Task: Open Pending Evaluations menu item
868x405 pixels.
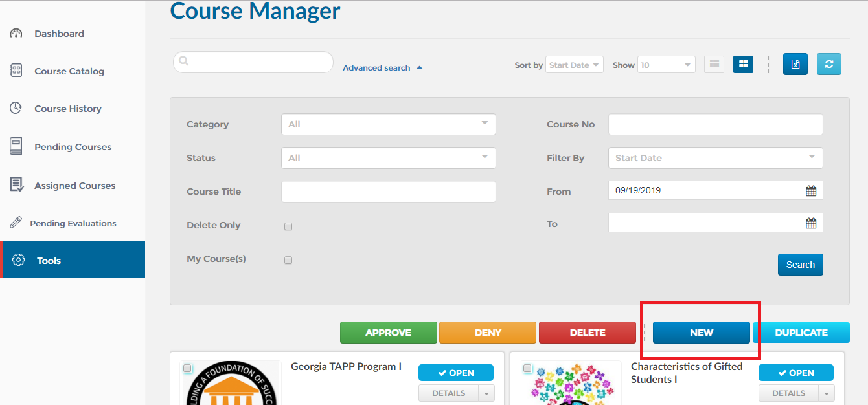Action: [x=73, y=223]
